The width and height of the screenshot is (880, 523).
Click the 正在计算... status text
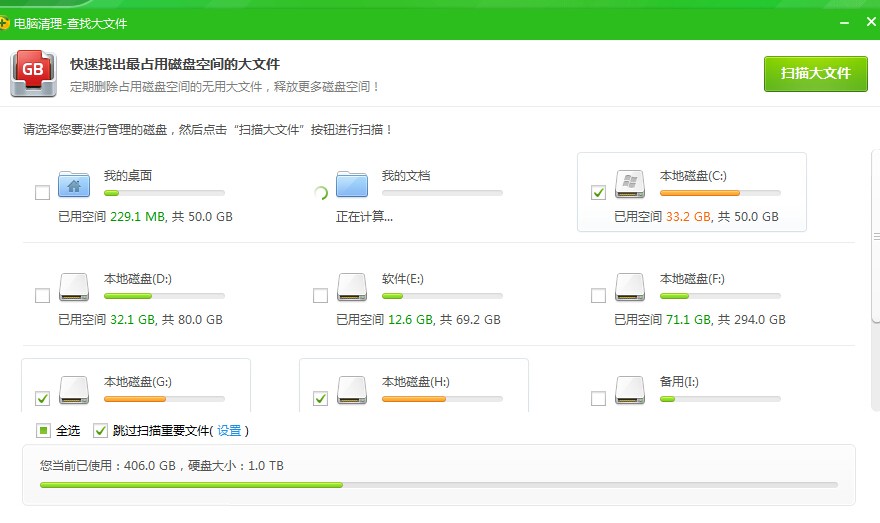364,217
